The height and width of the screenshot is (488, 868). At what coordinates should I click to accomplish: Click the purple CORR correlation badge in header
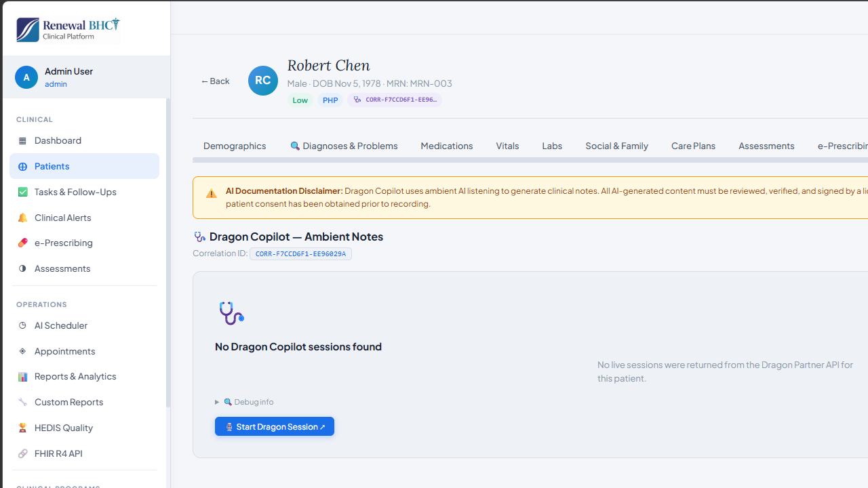[x=395, y=100]
